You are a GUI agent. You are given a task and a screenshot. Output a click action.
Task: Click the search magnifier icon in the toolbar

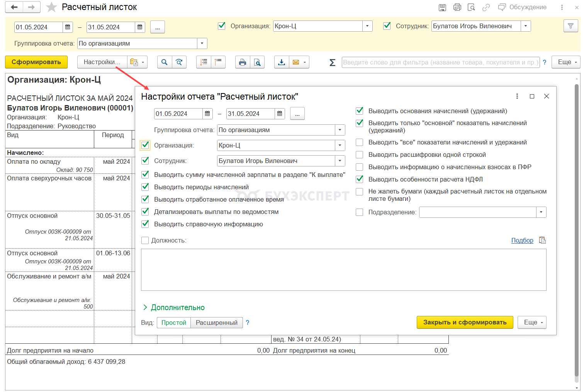165,62
